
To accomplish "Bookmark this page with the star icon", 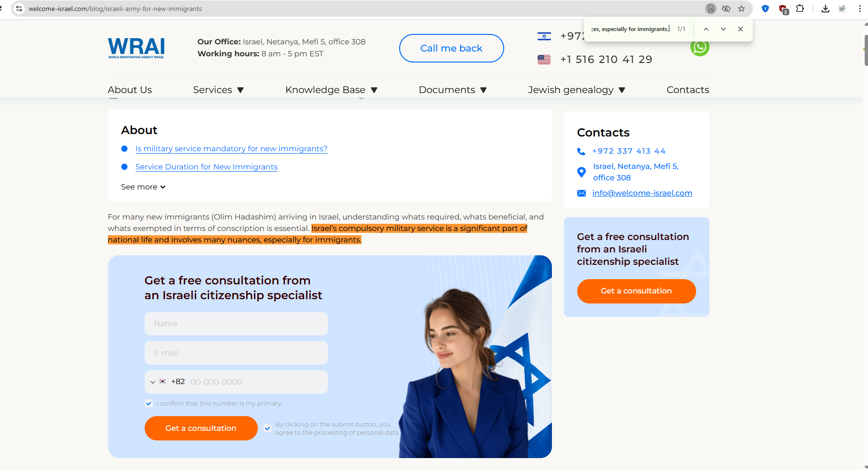I will point(741,9).
